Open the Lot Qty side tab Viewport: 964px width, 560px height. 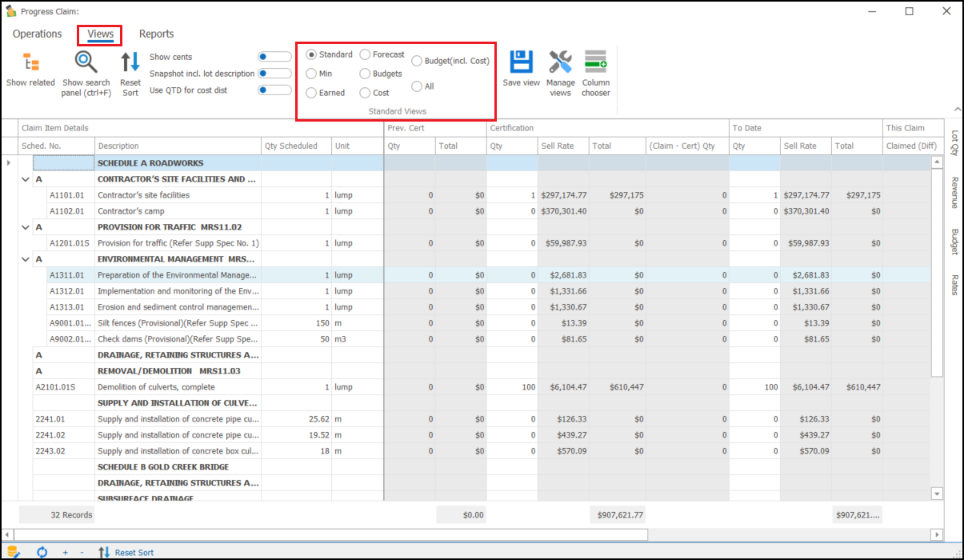tap(954, 142)
